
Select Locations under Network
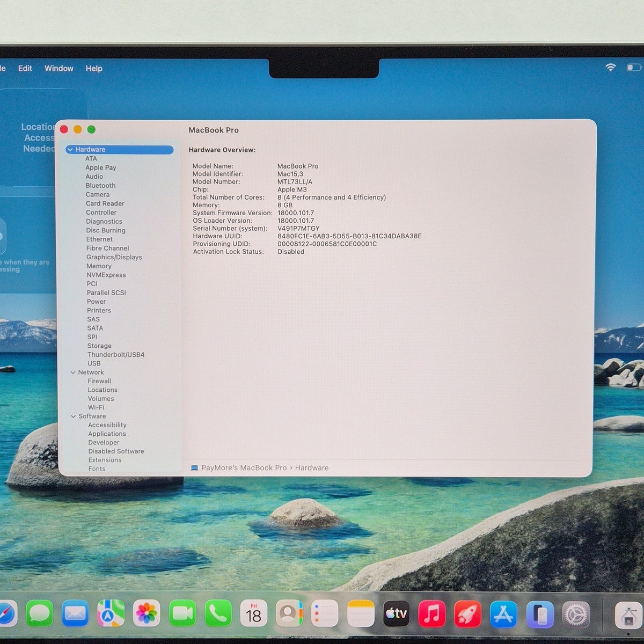click(x=103, y=390)
